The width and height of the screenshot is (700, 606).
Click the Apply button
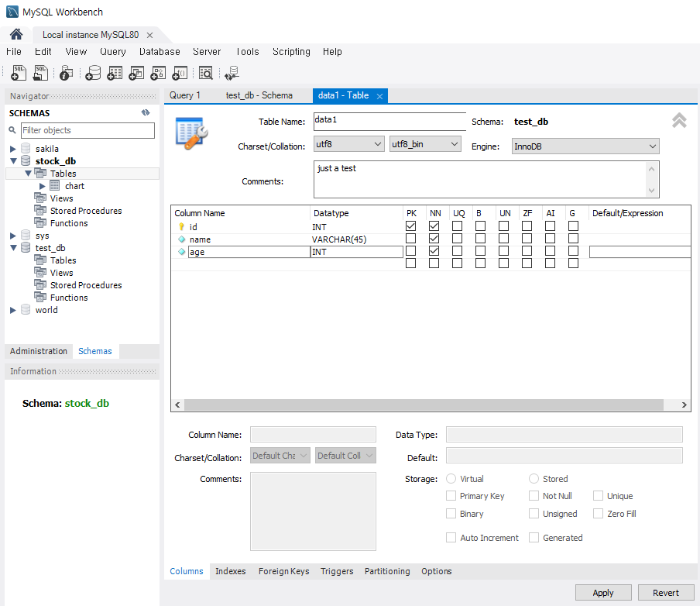(603, 593)
